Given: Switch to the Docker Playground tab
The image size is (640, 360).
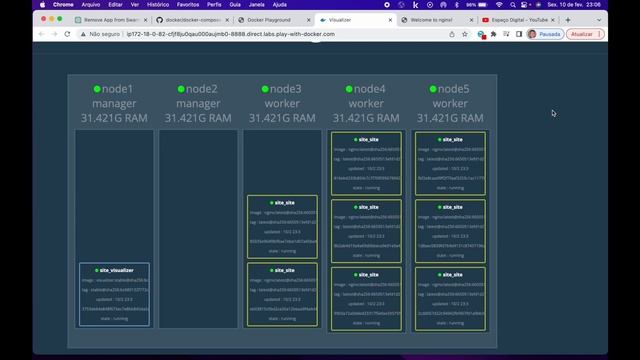Looking at the screenshot, I should click(x=274, y=20).
